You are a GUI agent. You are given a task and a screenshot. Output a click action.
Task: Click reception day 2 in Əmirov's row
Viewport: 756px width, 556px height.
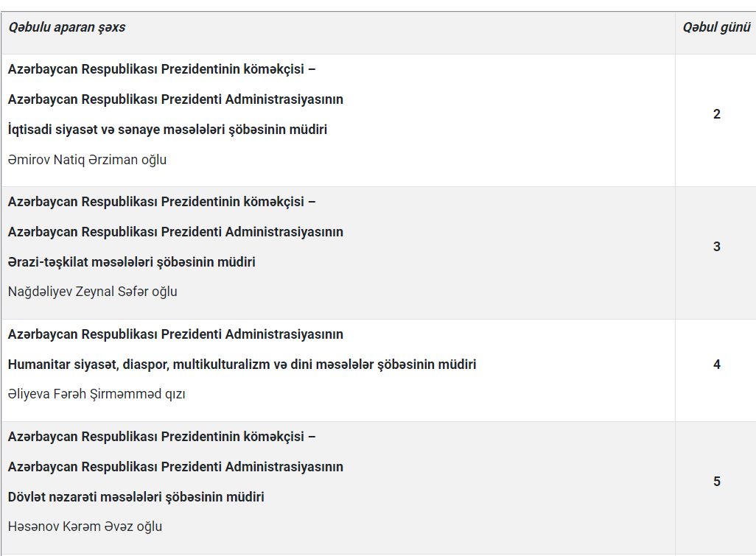tap(716, 114)
